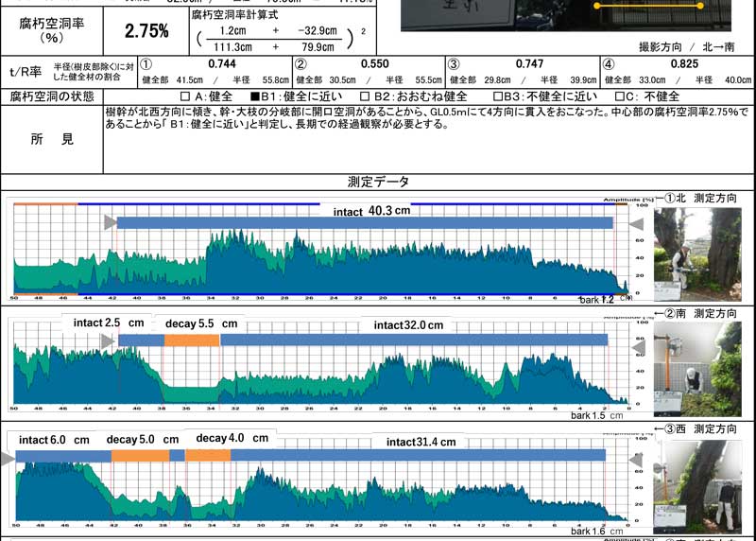Check the A:健全 checkbox
The width and height of the screenshot is (756, 541).
point(185,96)
